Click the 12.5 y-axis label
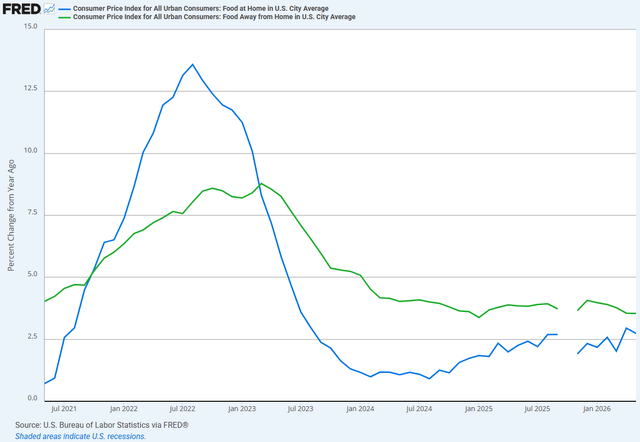Viewport: 640px width, 442px height. click(x=30, y=89)
